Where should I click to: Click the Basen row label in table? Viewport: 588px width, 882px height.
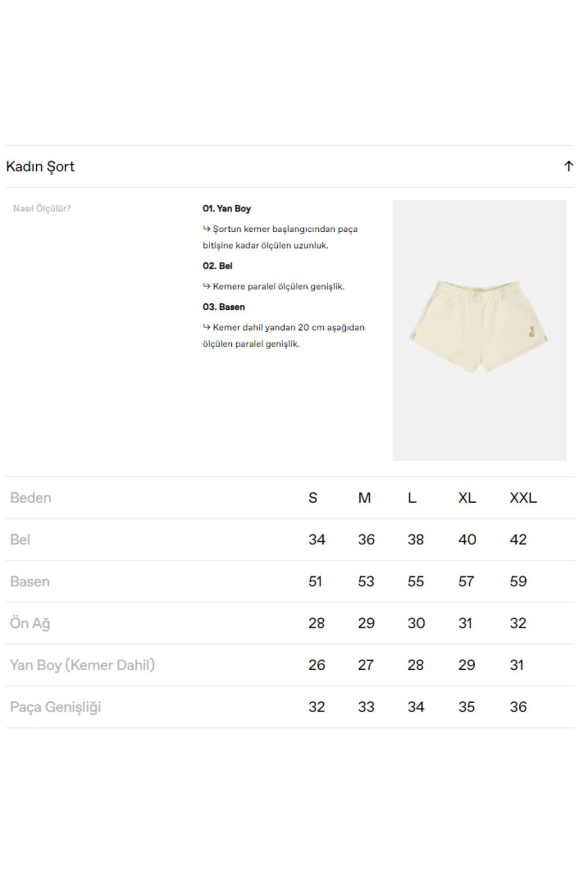(x=29, y=582)
